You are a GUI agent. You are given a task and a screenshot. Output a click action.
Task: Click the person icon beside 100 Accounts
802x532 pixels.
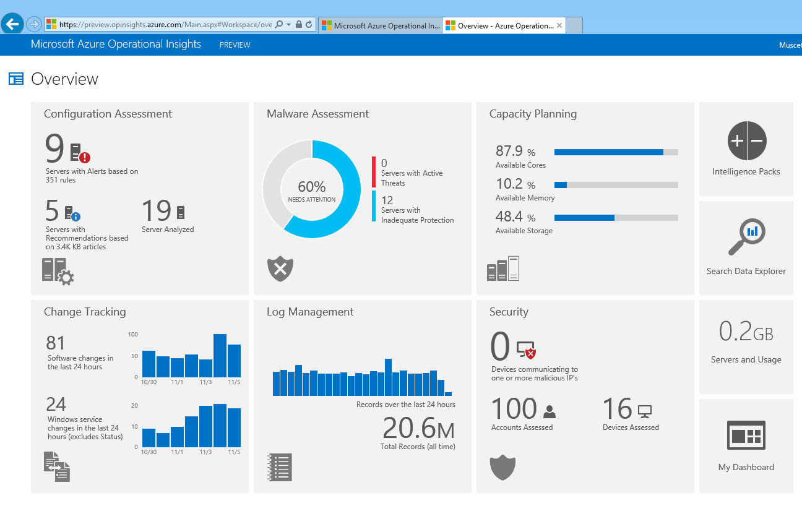[x=549, y=411]
